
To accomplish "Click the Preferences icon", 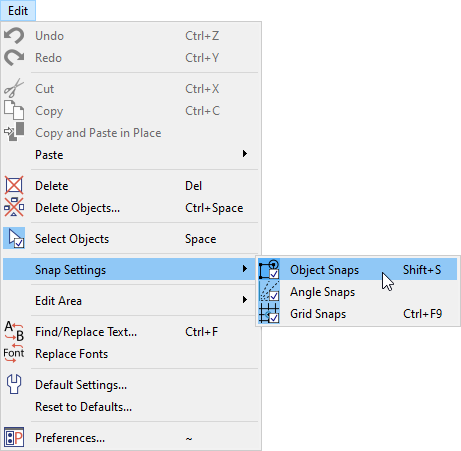I will (14, 437).
